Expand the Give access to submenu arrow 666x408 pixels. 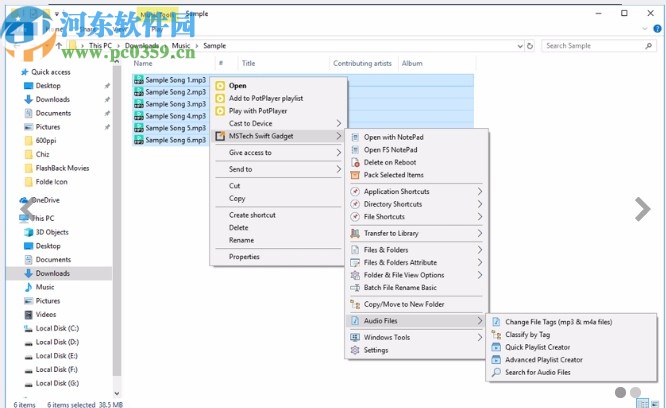click(x=339, y=152)
